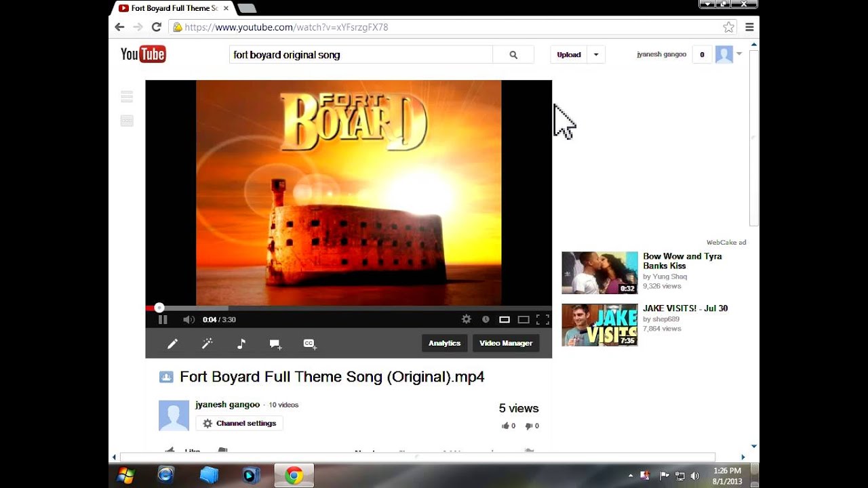Open the blue folder icon on taskbar
Viewport: 868px width, 488px height.
[209, 475]
